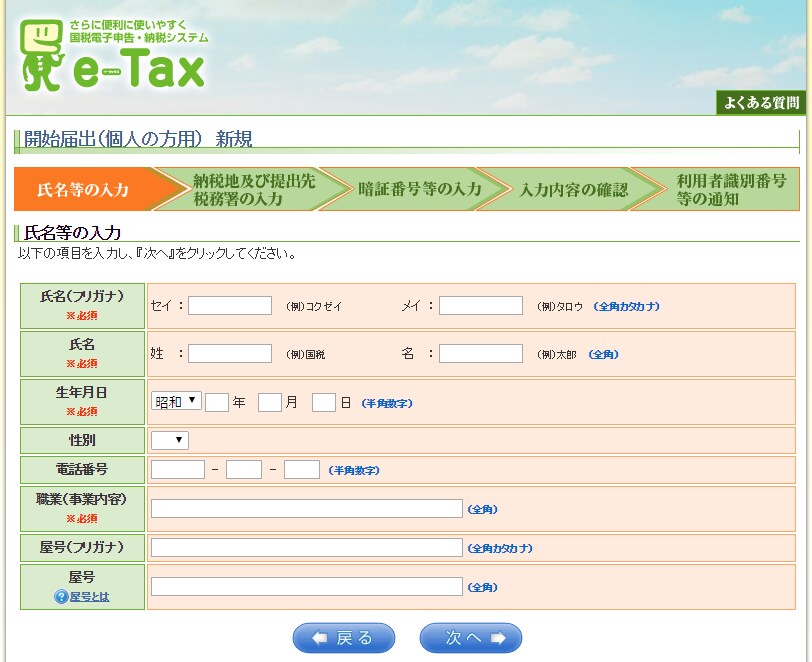Click the 姓 surname input field
Image resolution: width=812 pixels, height=662 pixels.
[x=230, y=354]
